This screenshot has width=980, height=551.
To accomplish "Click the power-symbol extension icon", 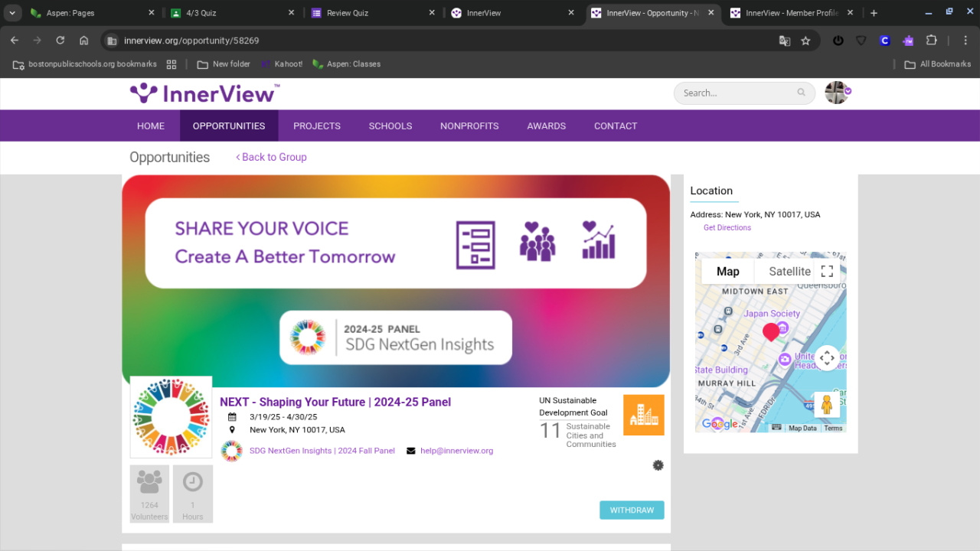I will click(838, 41).
